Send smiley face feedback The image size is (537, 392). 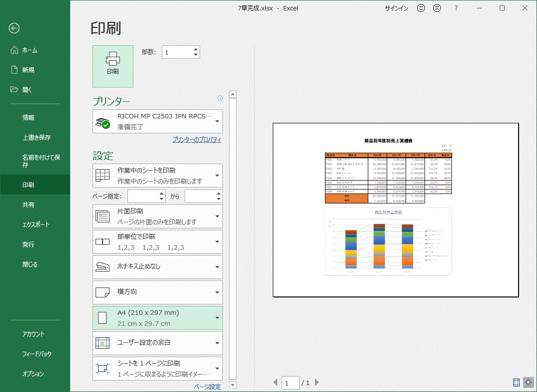(x=421, y=8)
